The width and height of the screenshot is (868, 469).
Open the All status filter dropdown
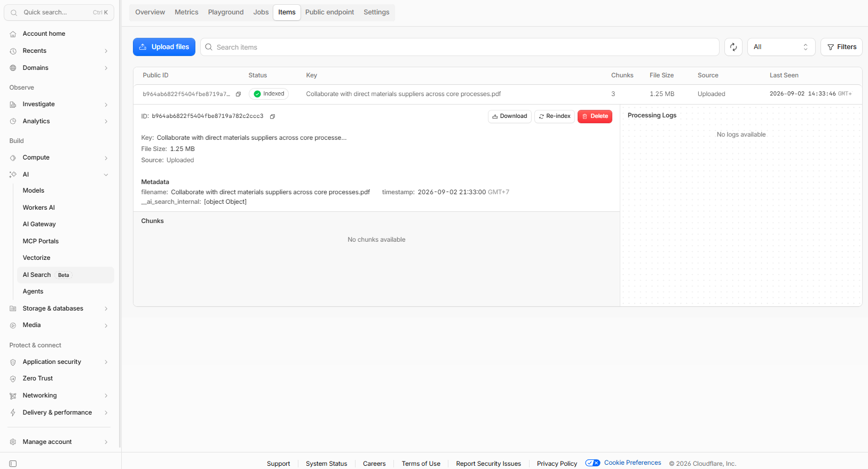coord(781,47)
